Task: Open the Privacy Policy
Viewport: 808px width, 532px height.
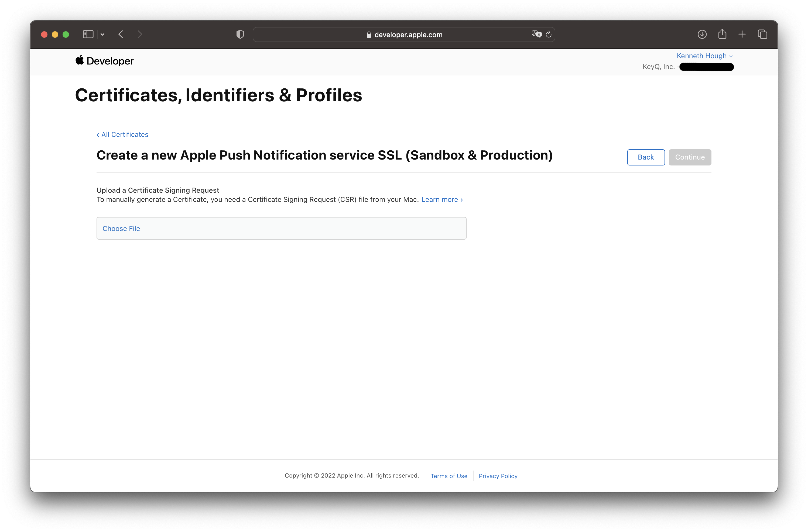Action: 498,476
